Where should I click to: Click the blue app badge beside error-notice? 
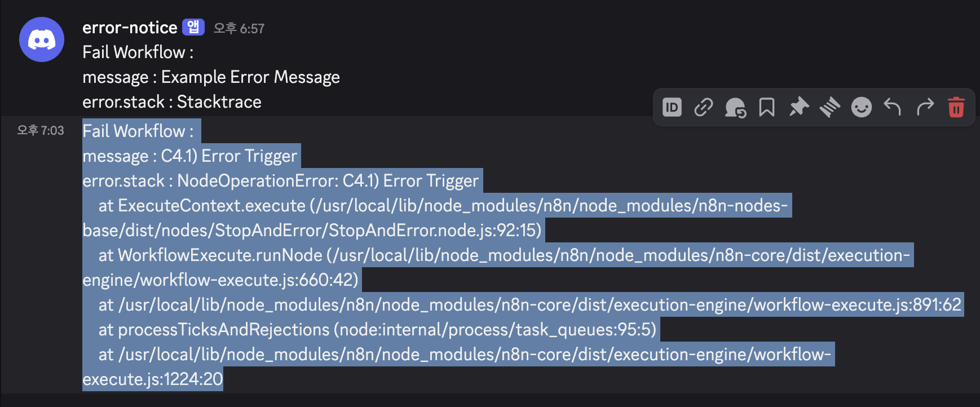[x=193, y=27]
